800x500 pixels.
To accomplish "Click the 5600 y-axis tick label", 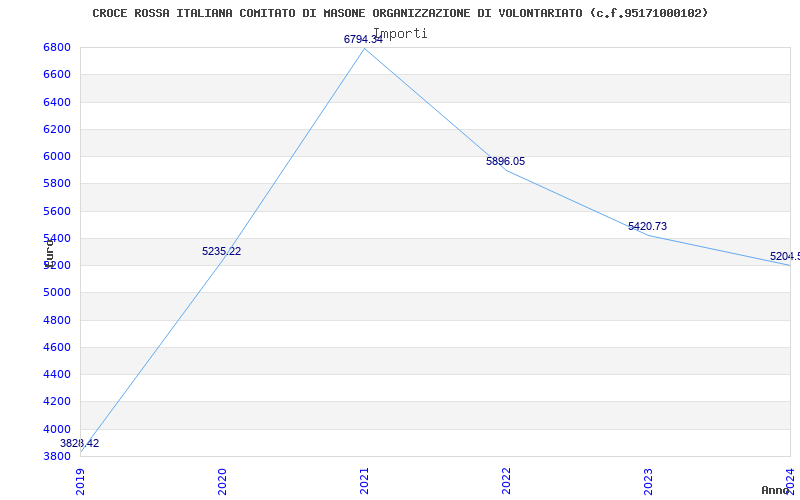I will coord(57,211).
